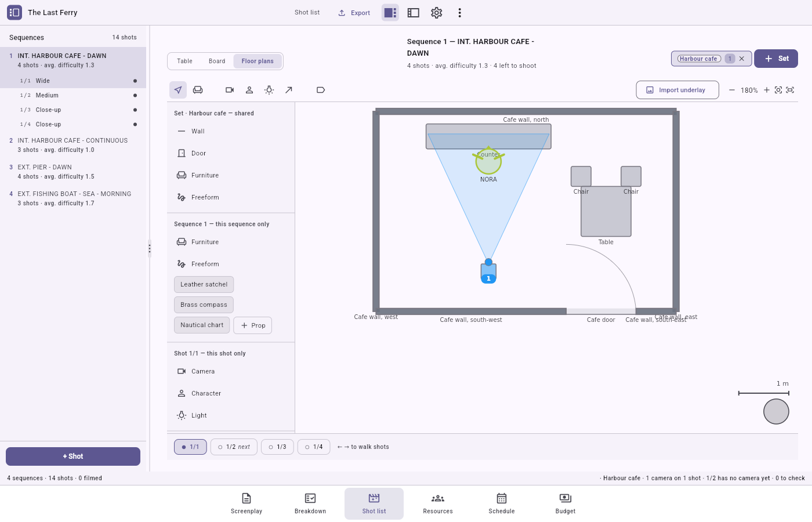This screenshot has width=812, height=522.
Task: Add a new Set
Action: [776, 59]
